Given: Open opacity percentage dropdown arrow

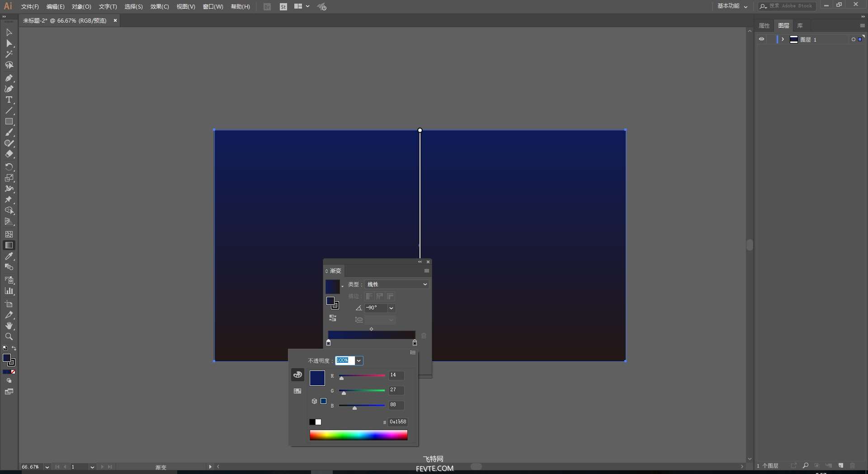Looking at the screenshot, I should pyautogui.click(x=359, y=360).
